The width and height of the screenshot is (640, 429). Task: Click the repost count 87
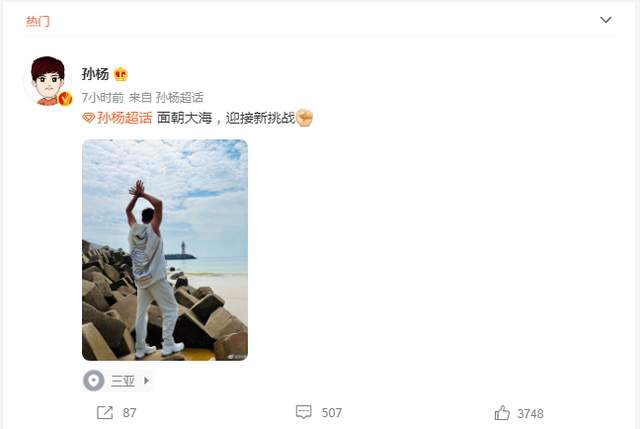pyautogui.click(x=129, y=413)
